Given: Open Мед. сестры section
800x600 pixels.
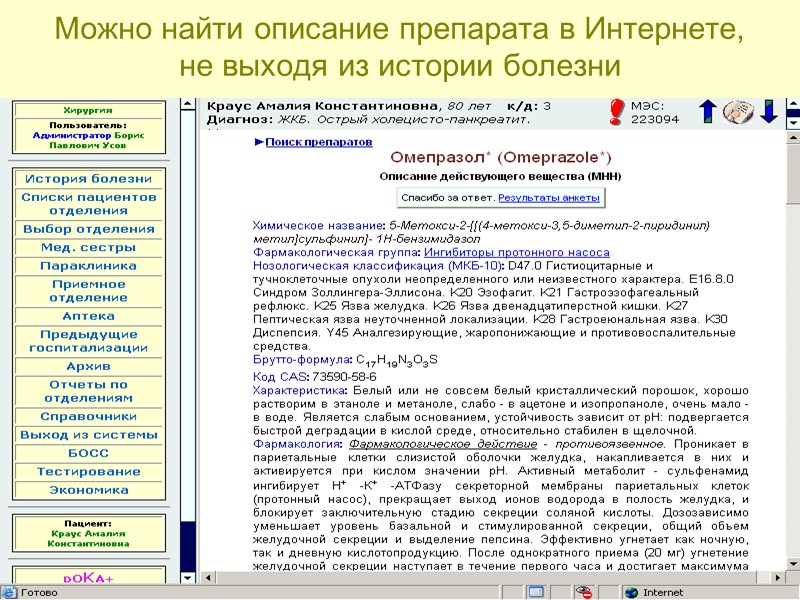Looking at the screenshot, I should [x=89, y=247].
